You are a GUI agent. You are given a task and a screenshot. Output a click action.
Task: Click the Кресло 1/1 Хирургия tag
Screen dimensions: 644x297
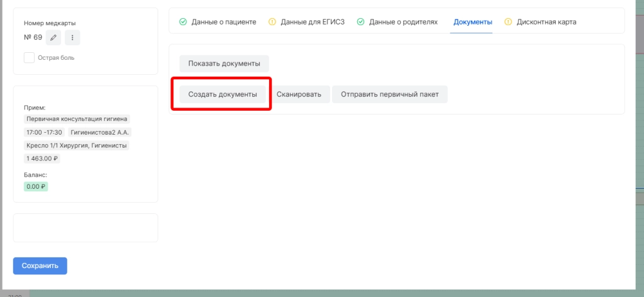click(57, 145)
